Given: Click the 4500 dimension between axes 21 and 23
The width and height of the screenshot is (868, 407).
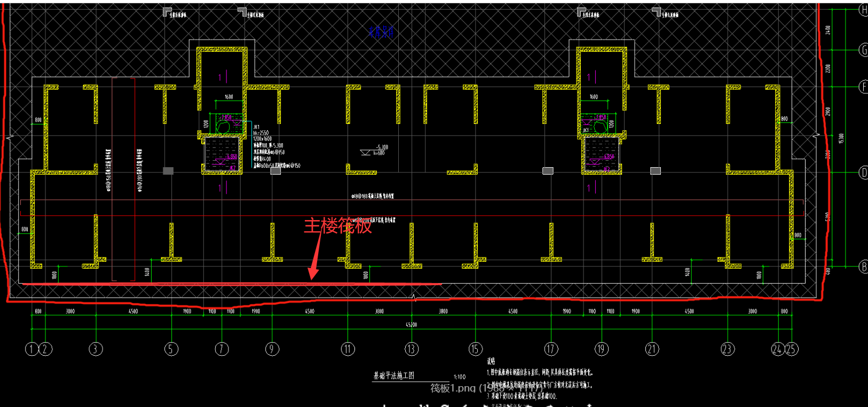Looking at the screenshot, I should pos(690,311).
